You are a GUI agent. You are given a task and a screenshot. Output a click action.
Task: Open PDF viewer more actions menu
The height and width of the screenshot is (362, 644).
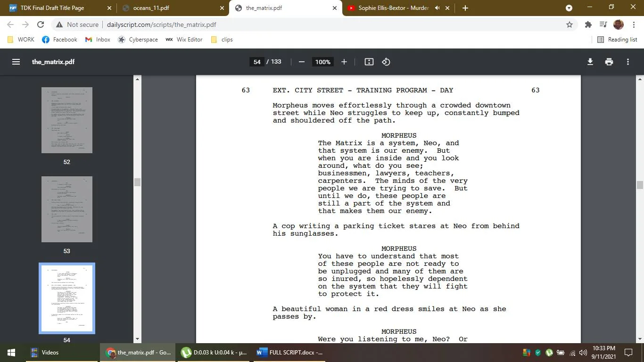pyautogui.click(x=628, y=62)
